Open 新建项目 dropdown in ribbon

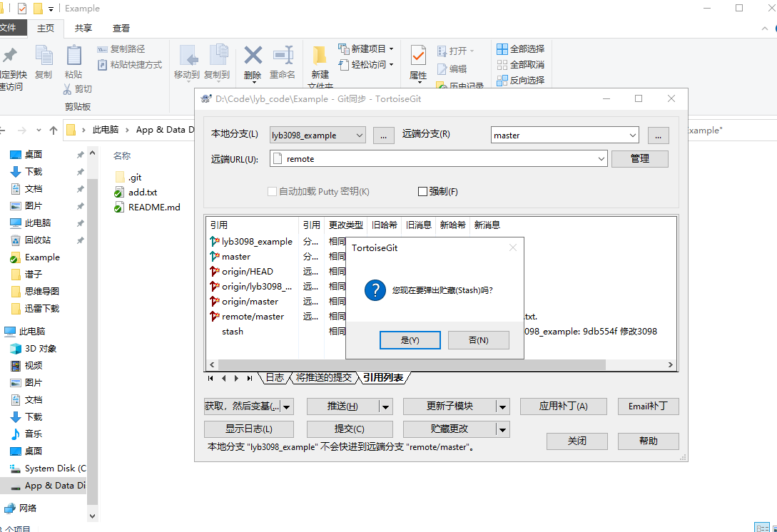click(x=366, y=49)
